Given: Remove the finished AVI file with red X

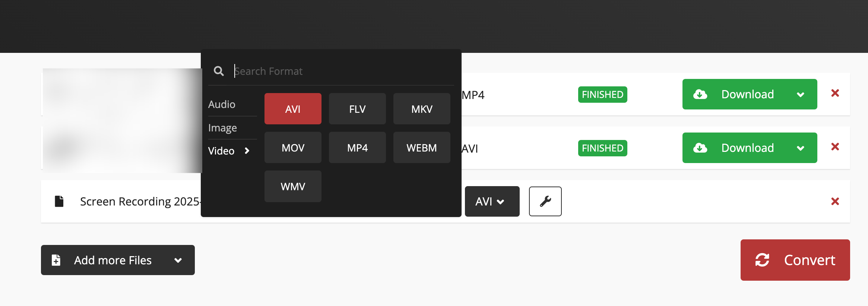Looking at the screenshot, I should click(x=835, y=147).
